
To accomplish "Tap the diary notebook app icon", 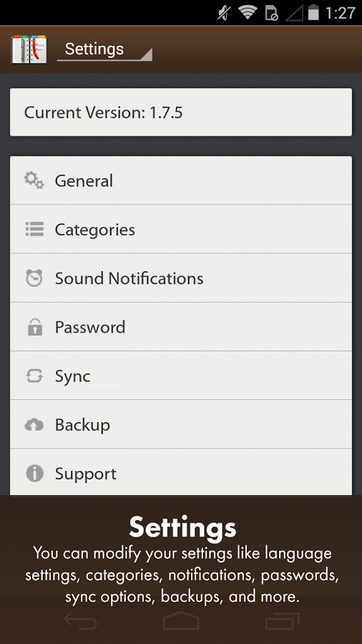I will (x=29, y=49).
